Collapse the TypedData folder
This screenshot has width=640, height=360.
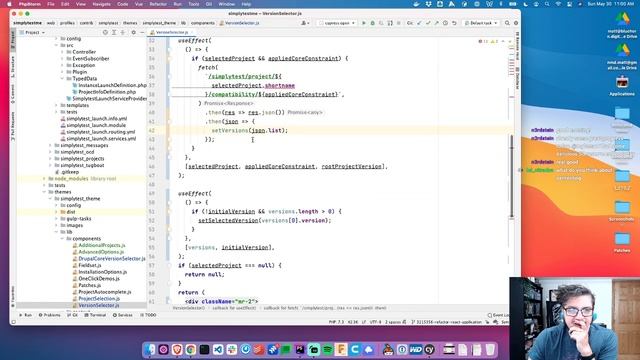tap(62, 78)
